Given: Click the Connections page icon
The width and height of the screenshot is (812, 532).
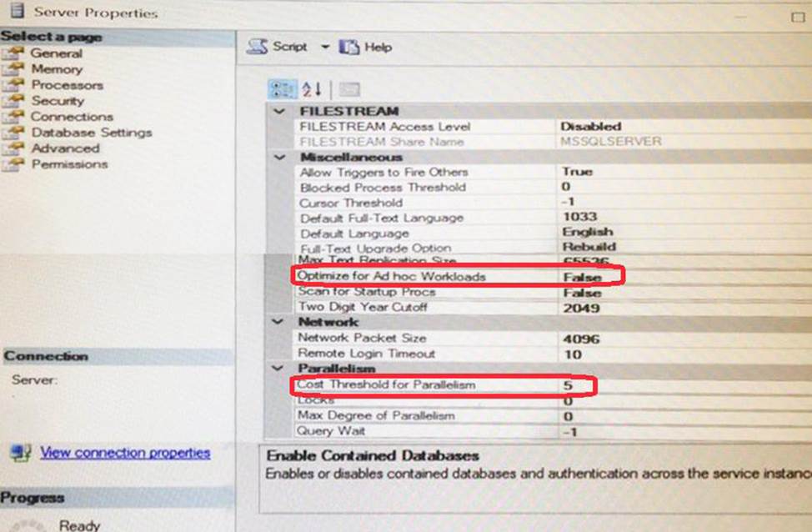Looking at the screenshot, I should [13, 117].
